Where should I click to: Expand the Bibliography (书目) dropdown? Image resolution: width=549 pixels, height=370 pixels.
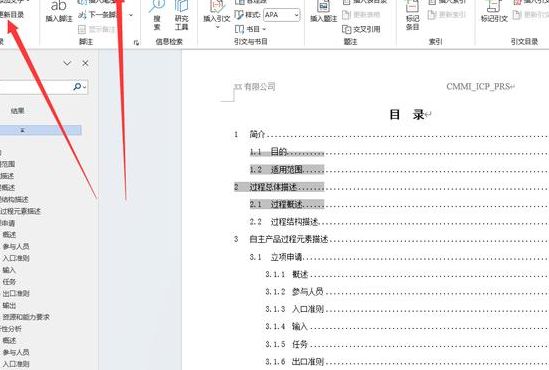click(251, 29)
